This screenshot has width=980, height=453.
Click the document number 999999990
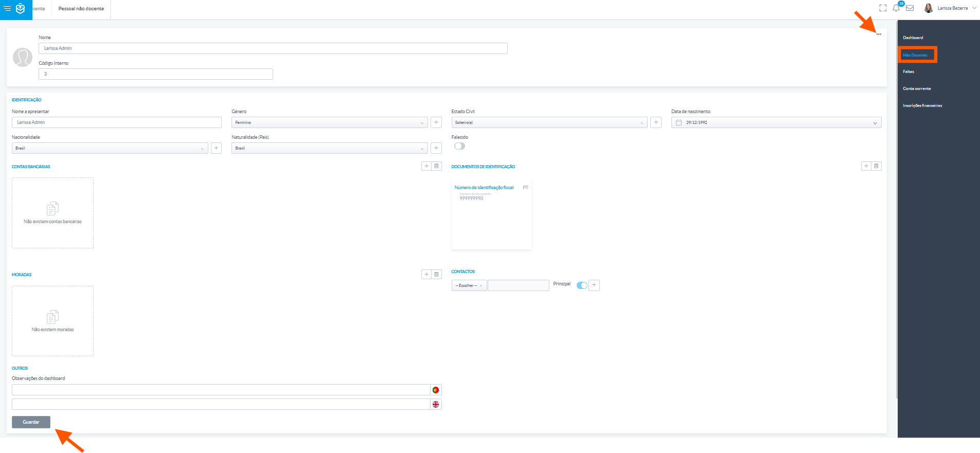click(471, 198)
